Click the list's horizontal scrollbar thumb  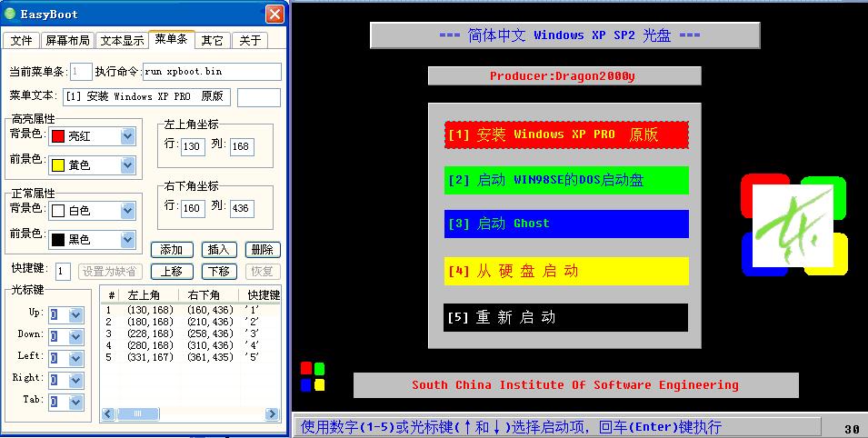138,413
